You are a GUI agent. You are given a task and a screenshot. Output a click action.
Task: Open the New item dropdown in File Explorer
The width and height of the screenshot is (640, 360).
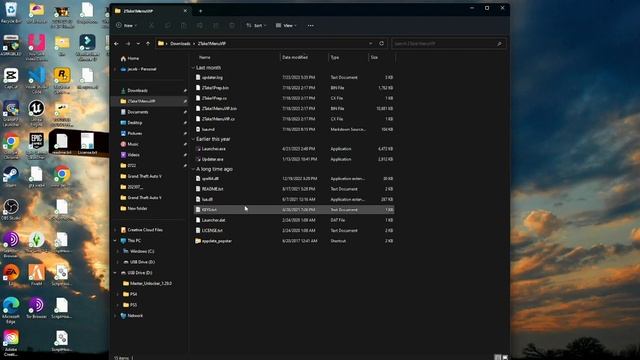[x=126, y=25]
